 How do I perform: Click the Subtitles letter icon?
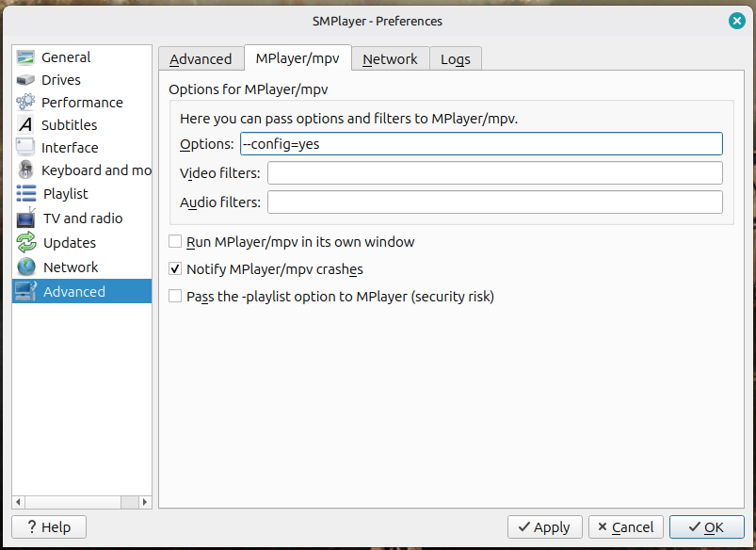coord(25,125)
